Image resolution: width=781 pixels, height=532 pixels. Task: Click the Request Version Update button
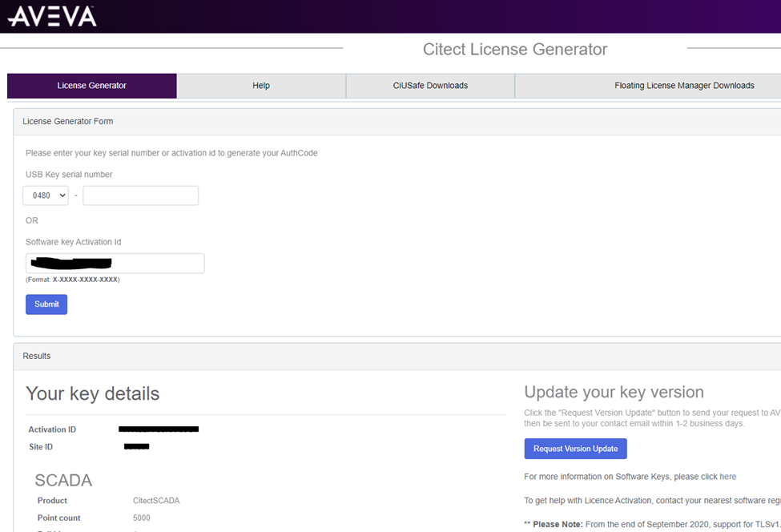click(x=575, y=449)
